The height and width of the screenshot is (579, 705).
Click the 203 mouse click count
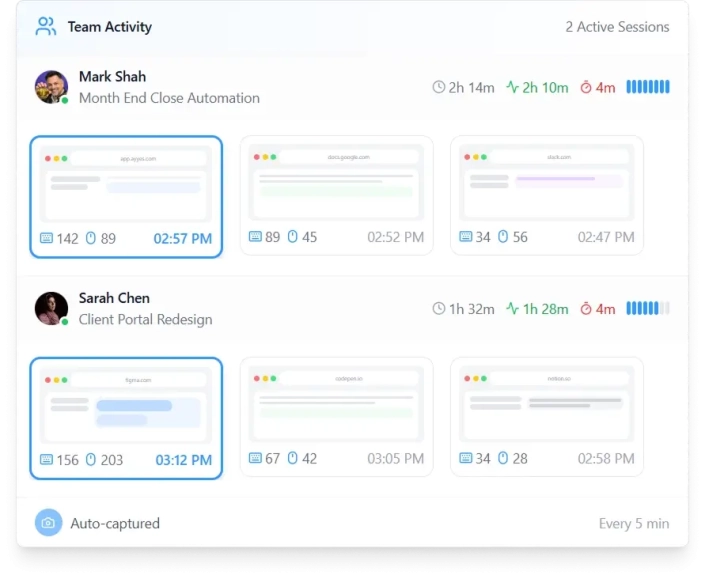click(x=112, y=460)
